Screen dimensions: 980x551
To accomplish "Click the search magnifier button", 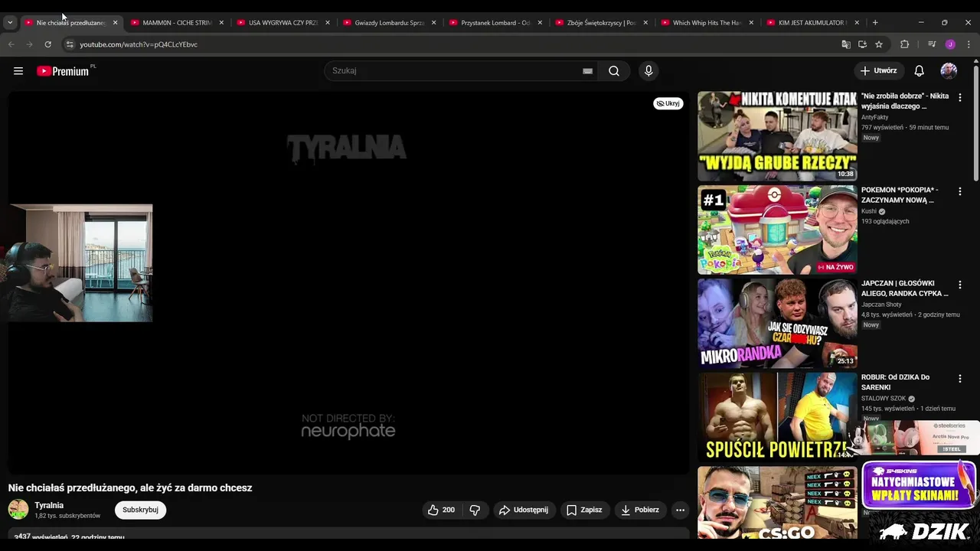I will (614, 71).
